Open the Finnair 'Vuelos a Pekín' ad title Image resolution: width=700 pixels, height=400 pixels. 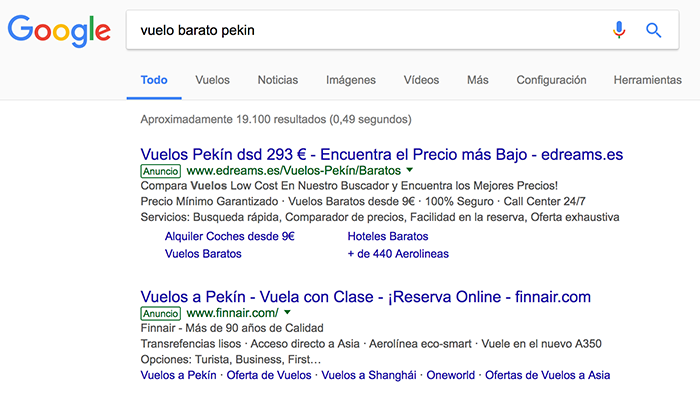(x=366, y=296)
